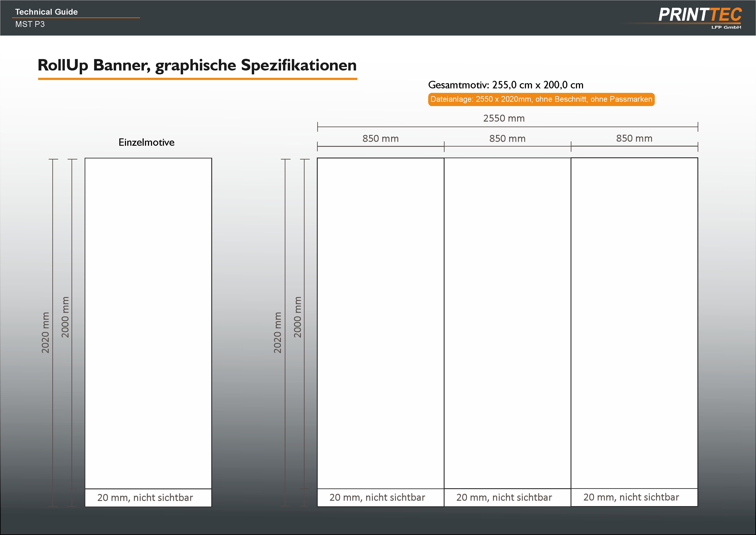Click the Technical Guide header text
Image resolution: width=756 pixels, height=535 pixels.
coord(47,12)
